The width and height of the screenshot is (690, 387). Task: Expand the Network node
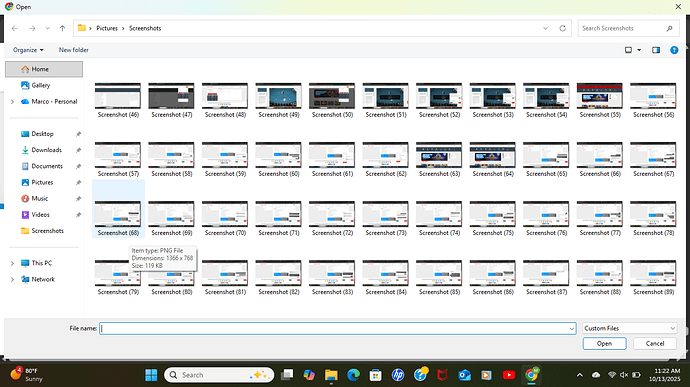click(12, 279)
